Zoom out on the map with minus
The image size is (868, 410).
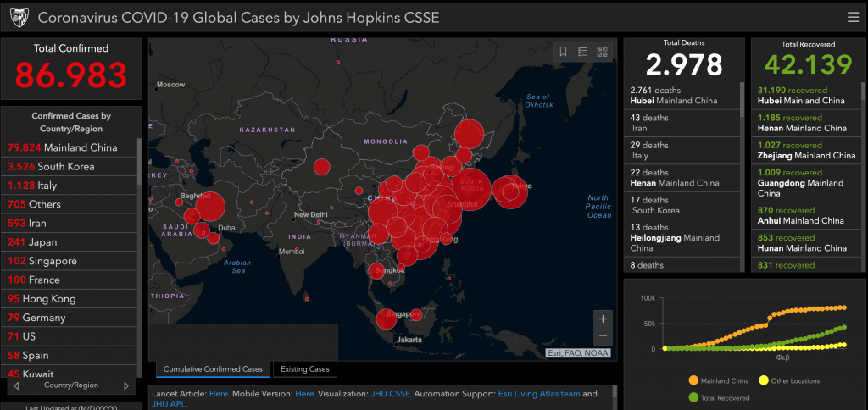coord(603,336)
